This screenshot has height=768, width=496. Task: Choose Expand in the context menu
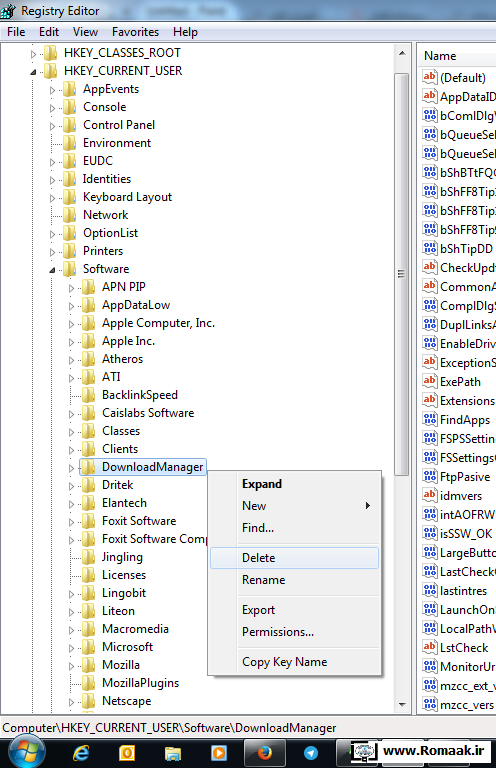[294, 484]
